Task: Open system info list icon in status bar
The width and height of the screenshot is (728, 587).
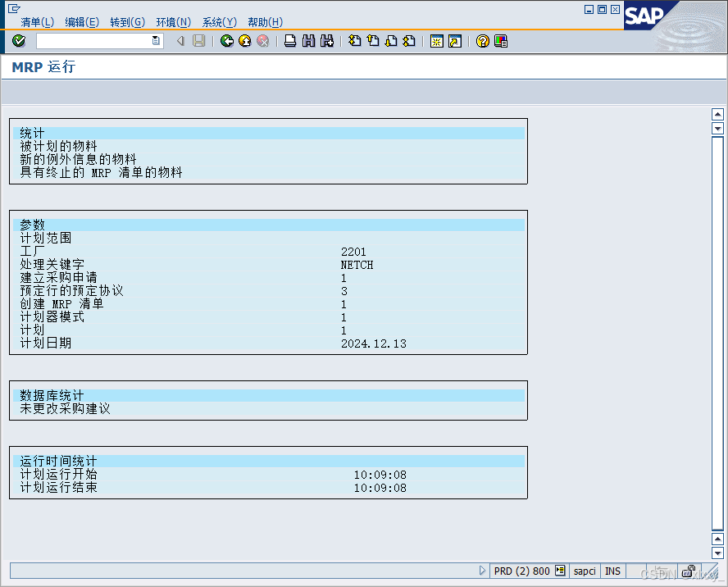Action: coord(561,571)
